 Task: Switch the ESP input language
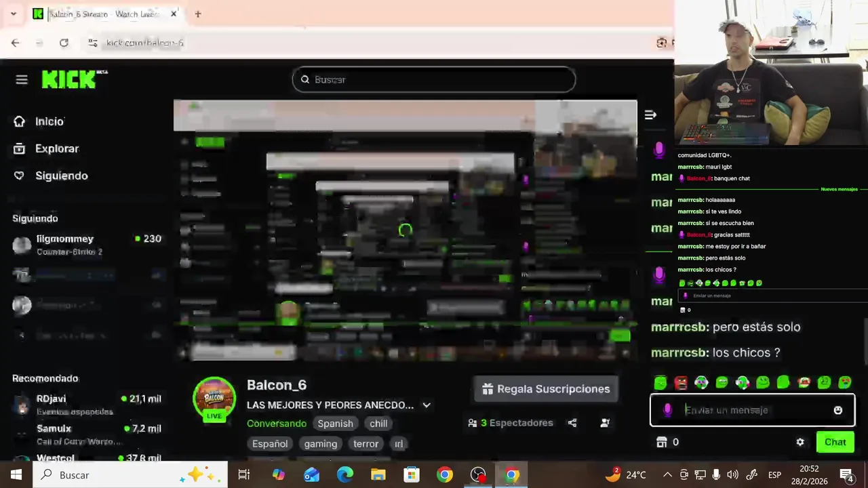(774, 475)
